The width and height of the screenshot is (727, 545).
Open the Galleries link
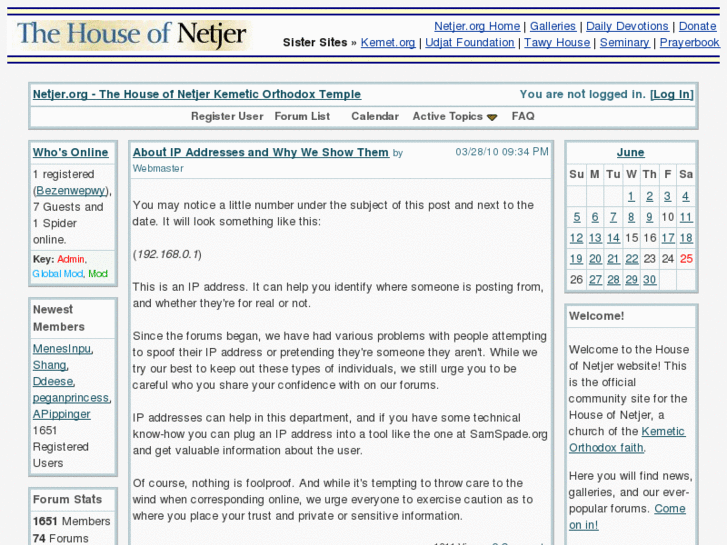click(552, 26)
